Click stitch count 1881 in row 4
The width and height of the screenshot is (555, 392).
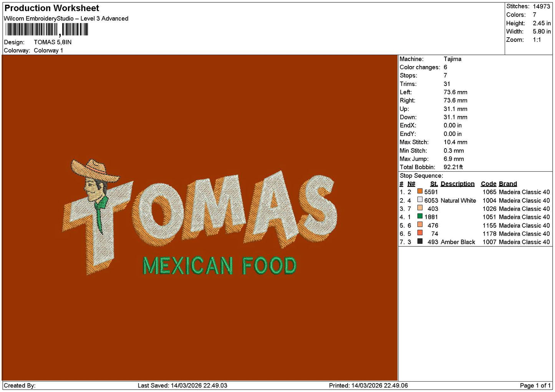click(x=431, y=217)
